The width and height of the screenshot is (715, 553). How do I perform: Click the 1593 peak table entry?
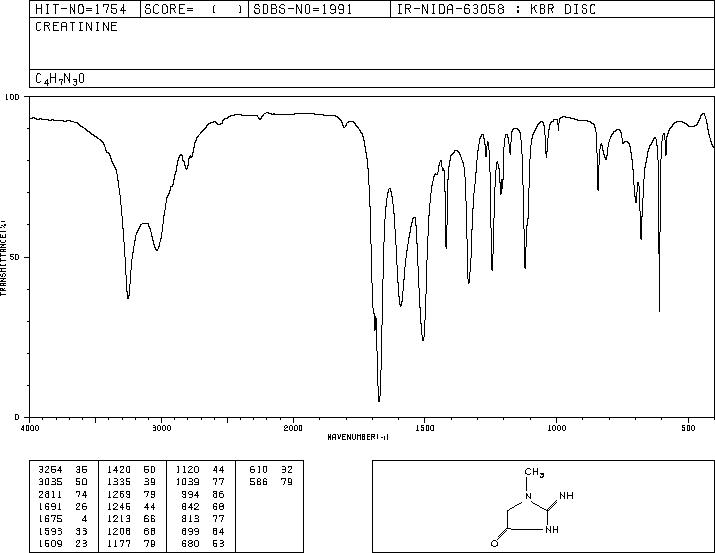tap(51, 532)
